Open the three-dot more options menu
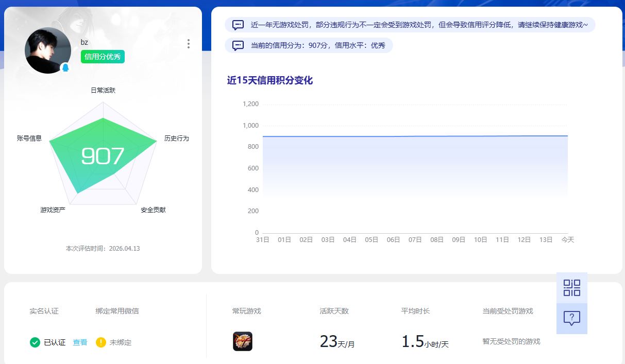This screenshot has width=625, height=364. pyautogui.click(x=189, y=44)
